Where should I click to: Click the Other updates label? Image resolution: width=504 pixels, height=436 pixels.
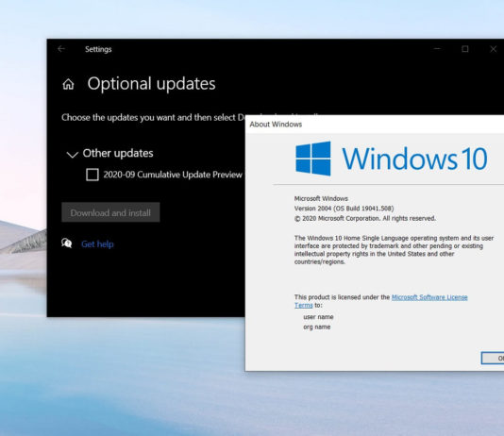tap(118, 153)
